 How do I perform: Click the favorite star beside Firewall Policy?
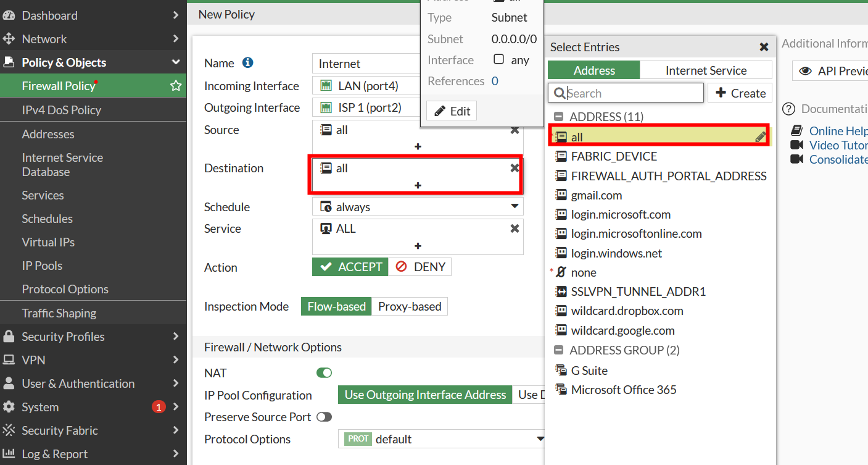tap(176, 86)
